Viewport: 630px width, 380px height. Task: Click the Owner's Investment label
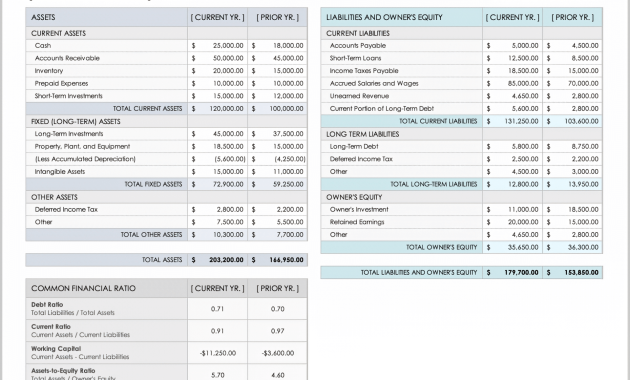[x=359, y=209]
